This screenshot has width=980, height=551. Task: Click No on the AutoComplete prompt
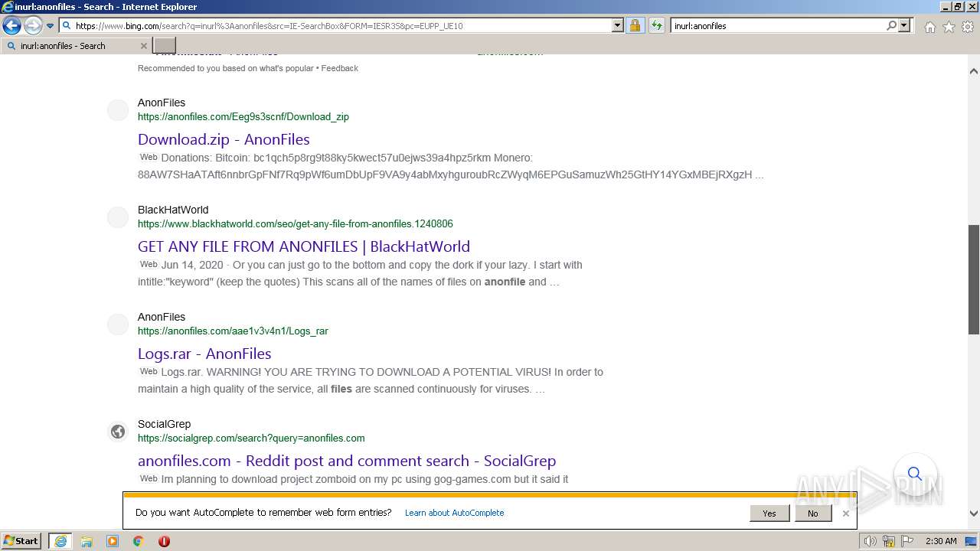[813, 514]
